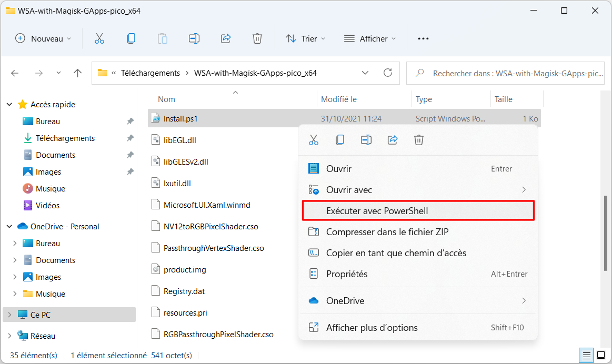Select the lxutil.dll file
Image resolution: width=612 pixels, height=364 pixels.
pyautogui.click(x=177, y=184)
